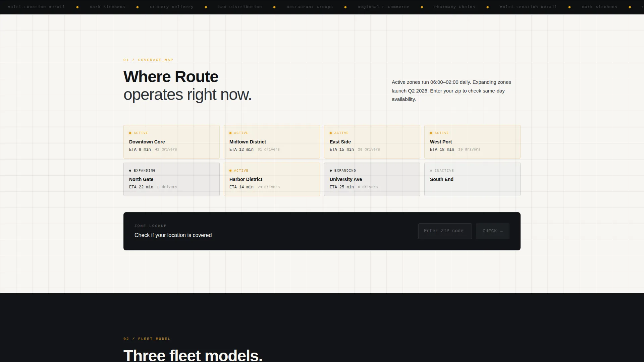
Task: Select the Midtown District zone card
Action: (272, 142)
